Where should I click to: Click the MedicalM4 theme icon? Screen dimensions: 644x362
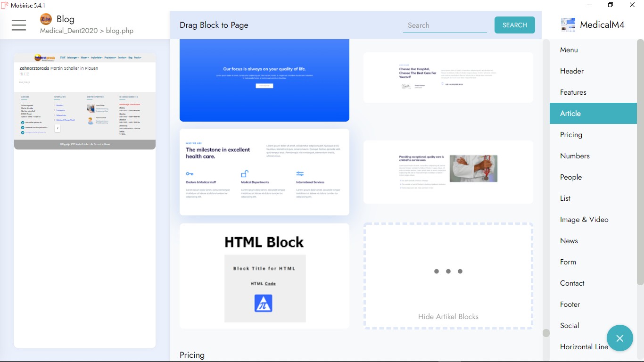[568, 25]
